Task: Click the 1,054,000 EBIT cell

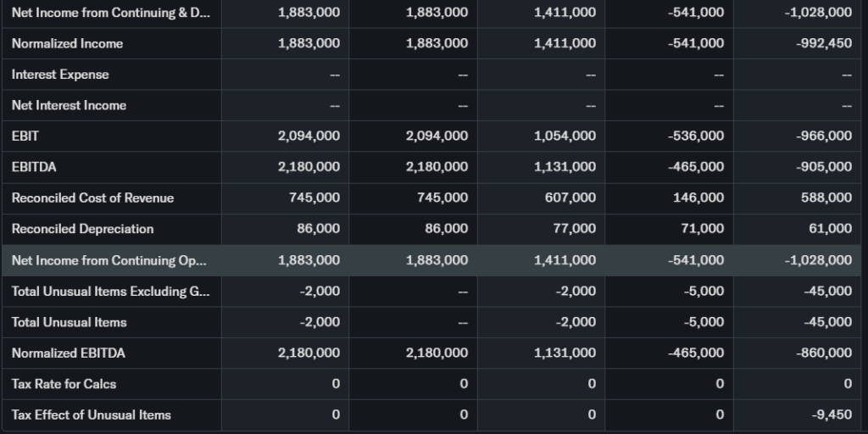Action: tap(565, 136)
